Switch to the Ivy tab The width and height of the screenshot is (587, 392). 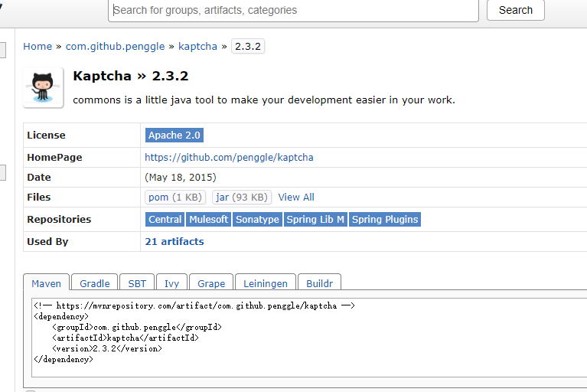point(172,283)
